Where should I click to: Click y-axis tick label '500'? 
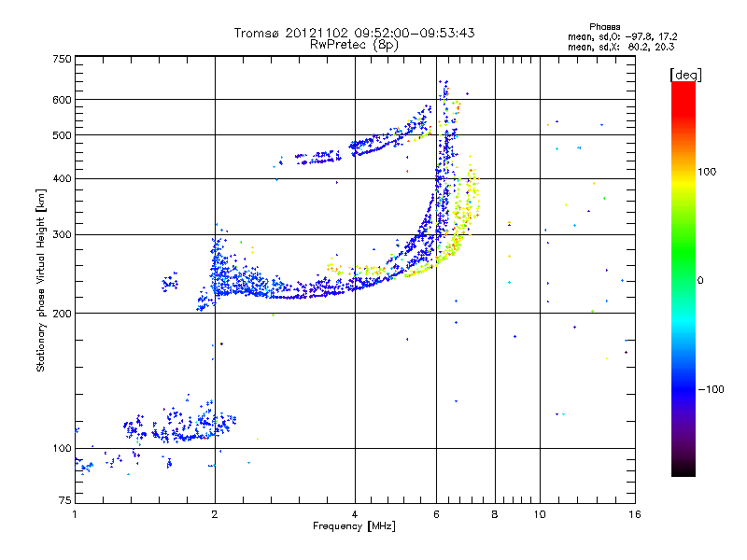tap(62, 135)
